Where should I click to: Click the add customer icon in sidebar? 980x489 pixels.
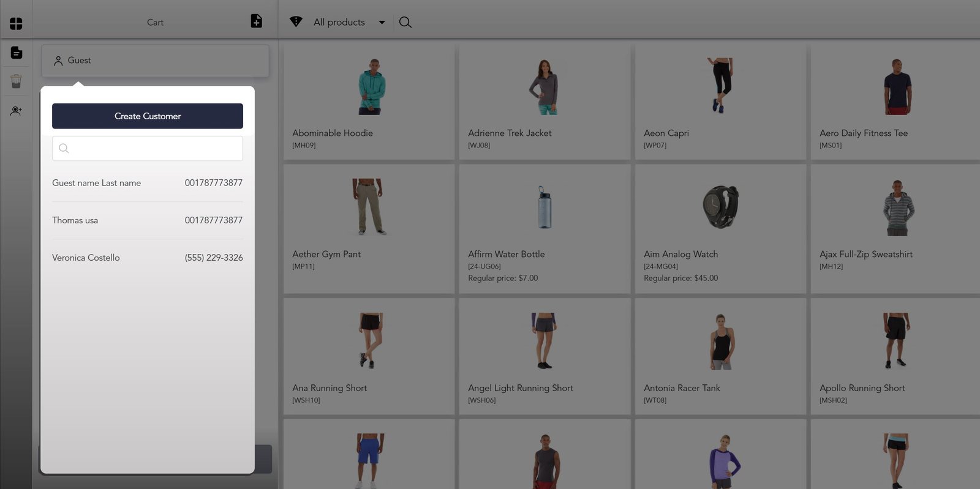click(16, 111)
